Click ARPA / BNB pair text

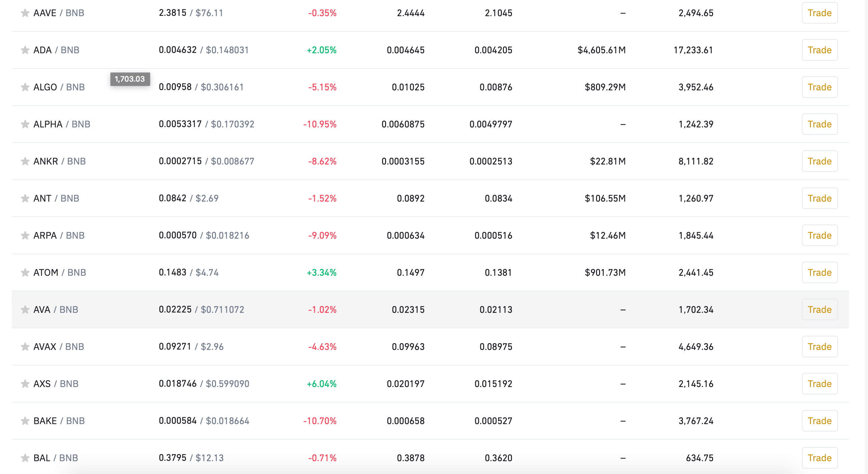point(59,236)
